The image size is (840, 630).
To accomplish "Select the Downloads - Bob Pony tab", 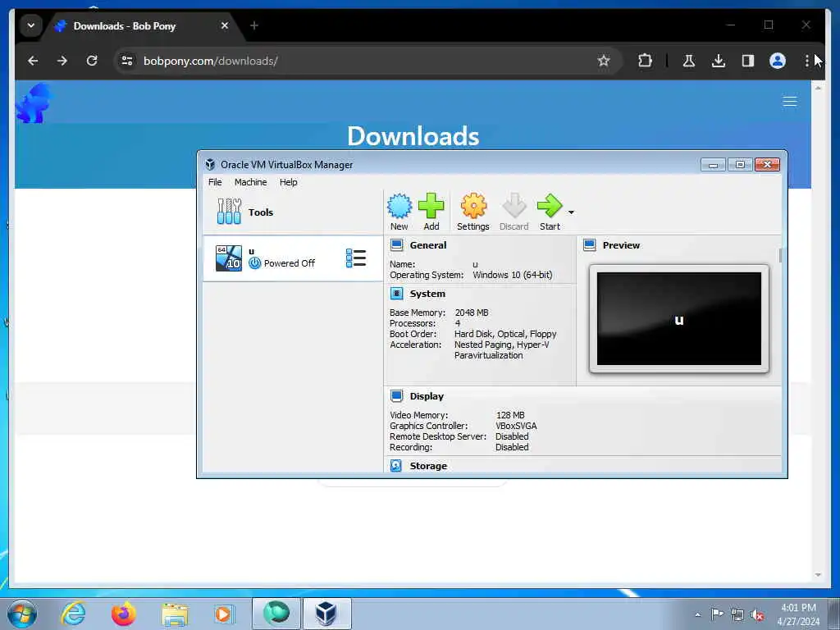I will point(144,25).
